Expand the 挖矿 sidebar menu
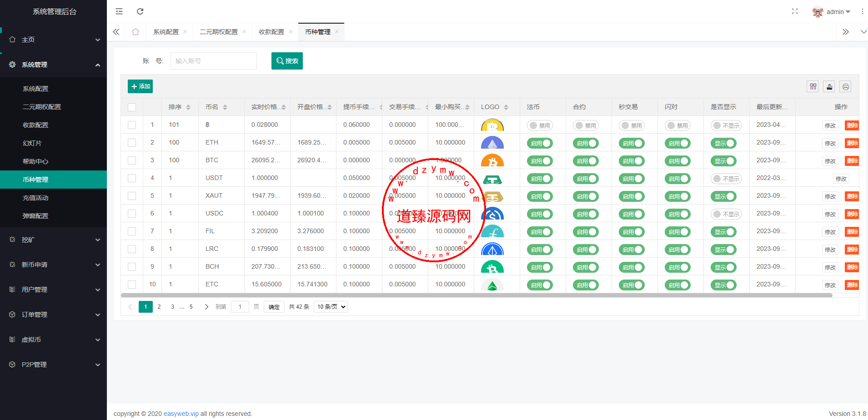 pyautogui.click(x=54, y=240)
